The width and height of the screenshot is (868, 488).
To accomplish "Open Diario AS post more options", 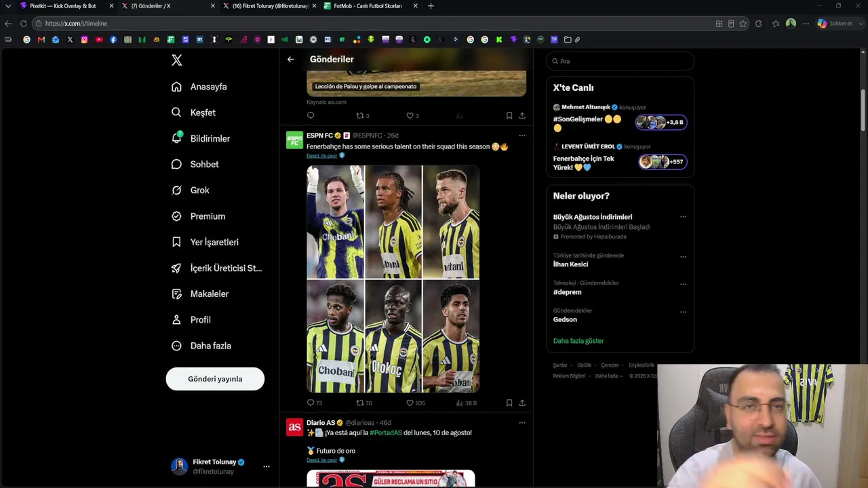I will click(522, 423).
